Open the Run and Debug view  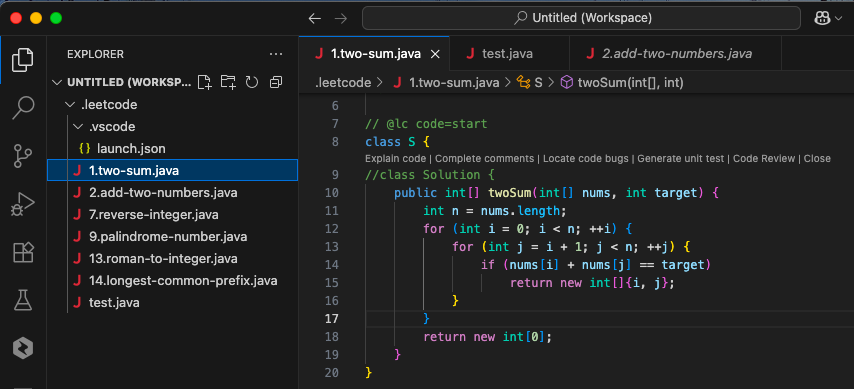(x=23, y=204)
